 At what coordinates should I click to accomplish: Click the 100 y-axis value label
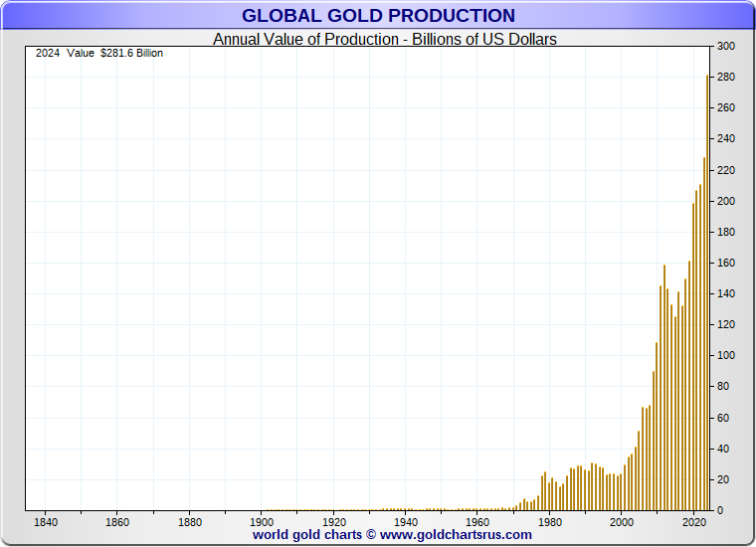[x=726, y=356]
